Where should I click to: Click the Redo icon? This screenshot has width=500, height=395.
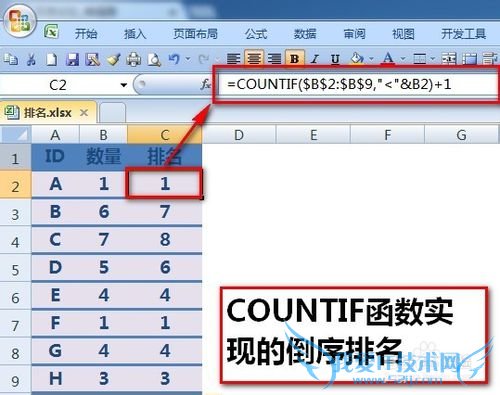[203, 59]
